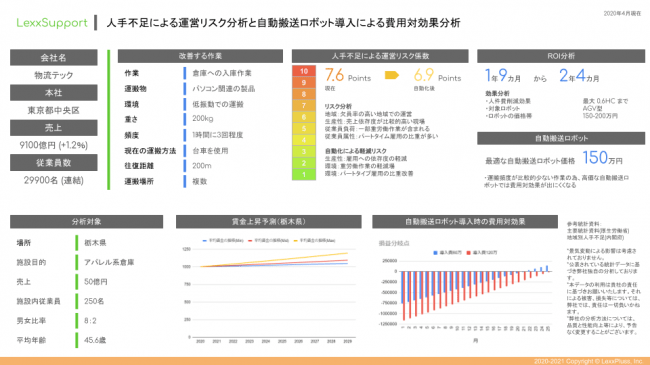Image resolution: width=650 pixels, height=365 pixels.
Task: Click the red 導入費120万 legend marker
Action: click(x=468, y=253)
